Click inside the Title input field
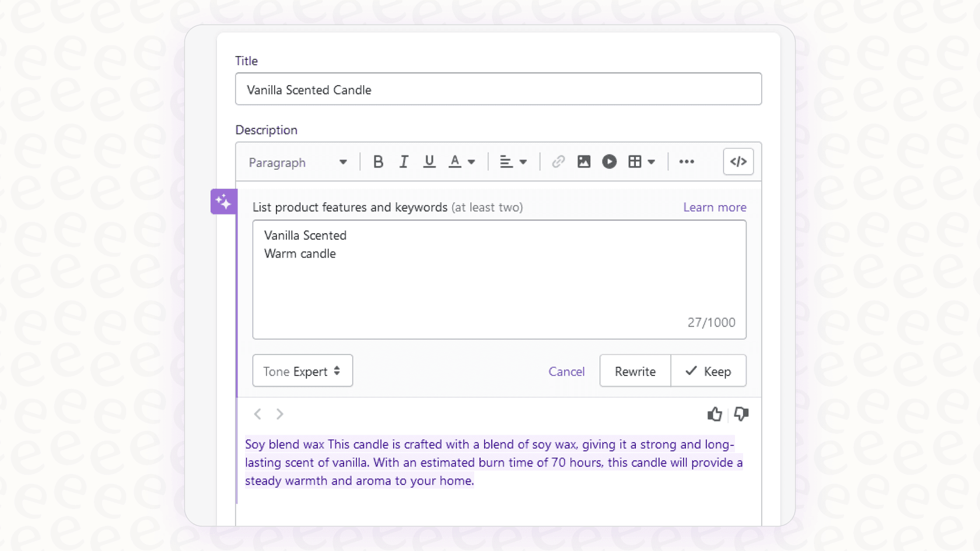Image resolution: width=980 pixels, height=551 pixels. [x=498, y=89]
